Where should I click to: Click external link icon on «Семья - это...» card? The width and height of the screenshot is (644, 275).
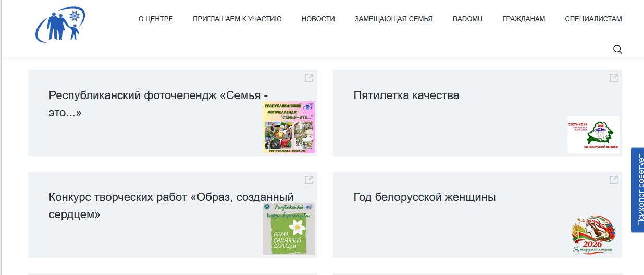point(308,78)
